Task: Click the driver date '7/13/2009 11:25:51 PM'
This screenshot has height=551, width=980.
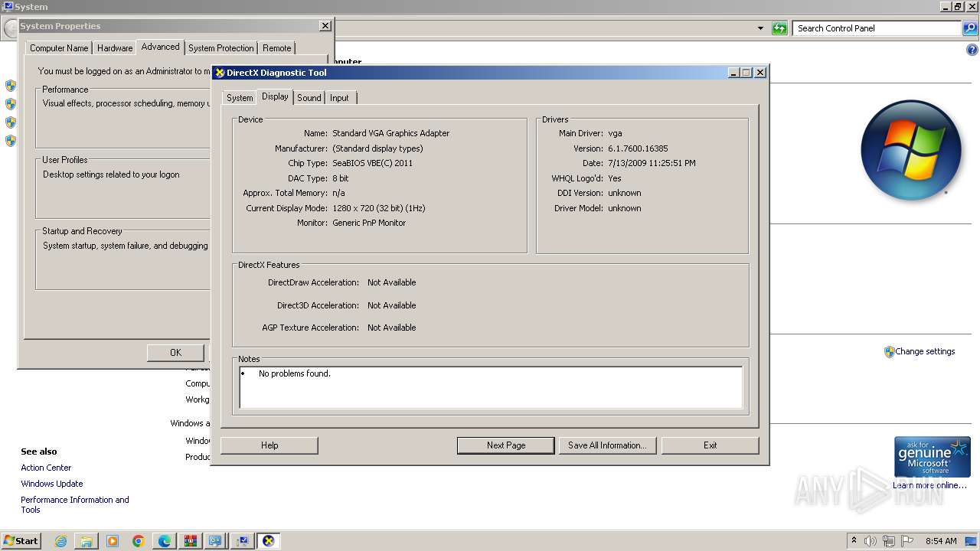Action: point(652,163)
